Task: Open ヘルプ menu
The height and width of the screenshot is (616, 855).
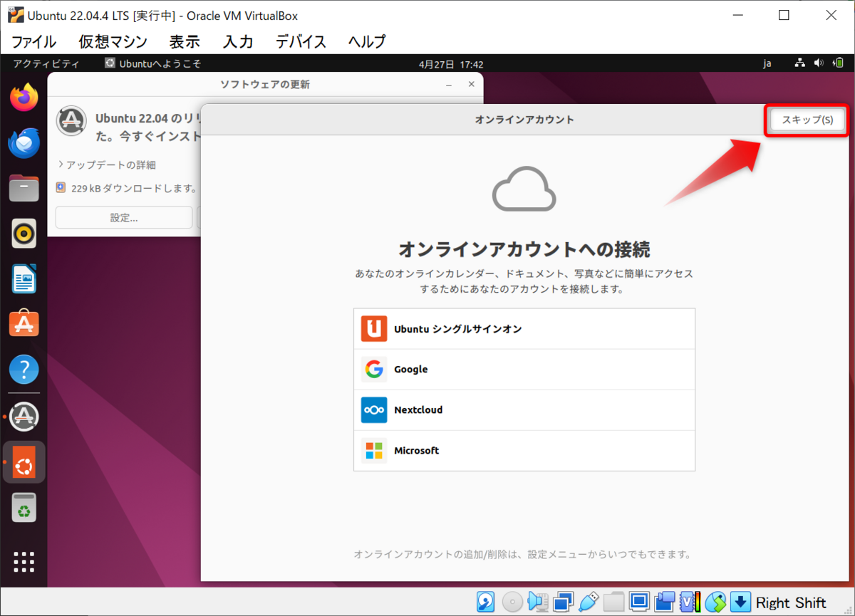Action: (367, 41)
